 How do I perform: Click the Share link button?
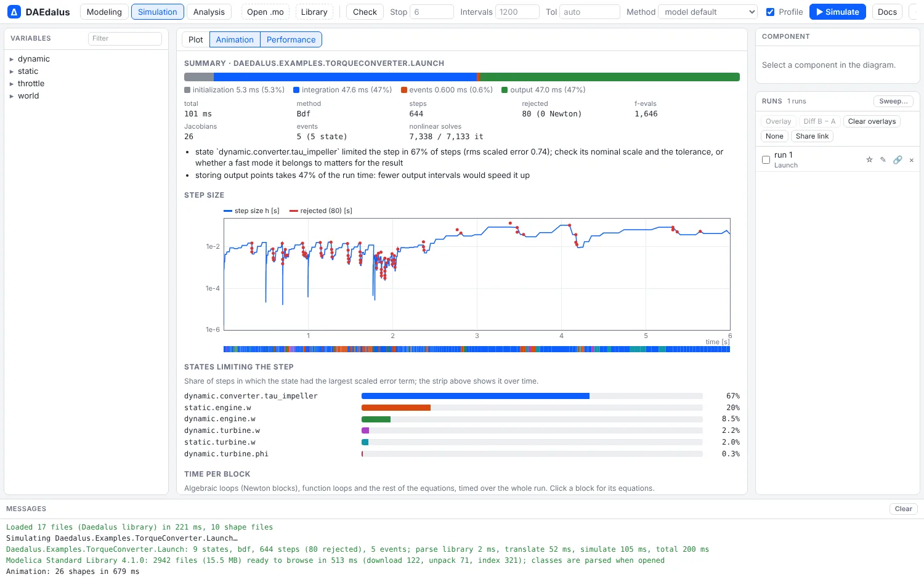[x=812, y=136]
